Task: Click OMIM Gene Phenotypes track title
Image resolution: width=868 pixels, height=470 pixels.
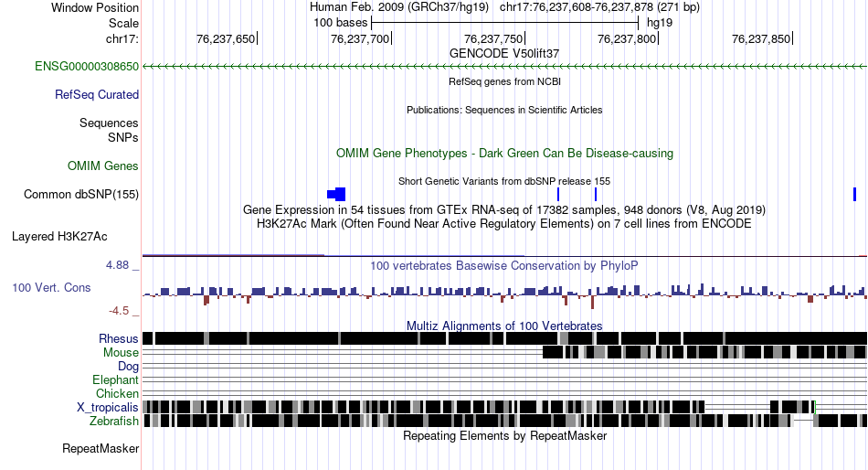Action: 504,153
